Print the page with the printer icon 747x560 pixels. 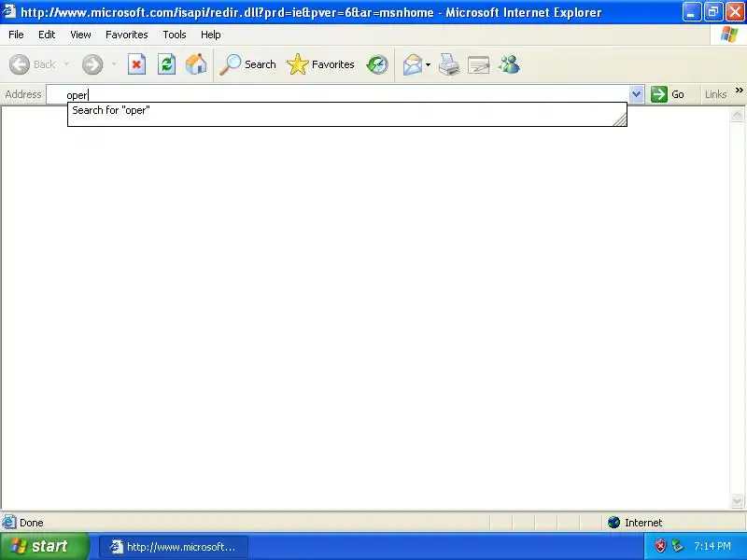(449, 64)
